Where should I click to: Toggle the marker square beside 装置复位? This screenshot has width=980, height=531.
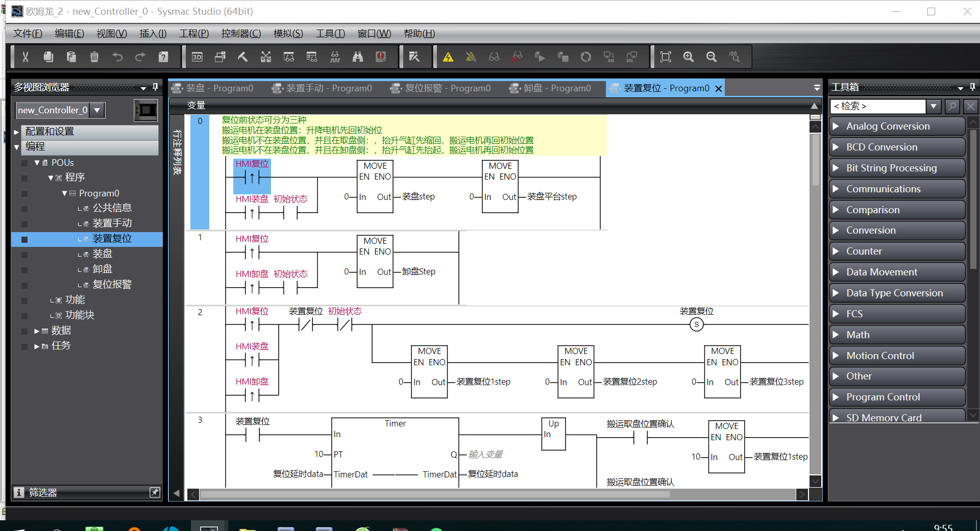pos(24,239)
